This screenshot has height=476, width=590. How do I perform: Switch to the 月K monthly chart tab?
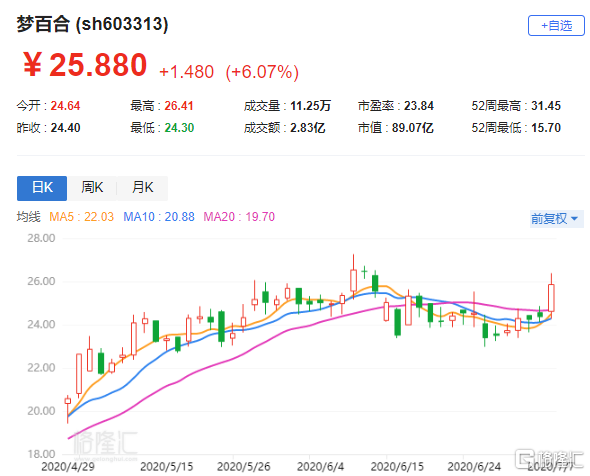tap(142, 188)
